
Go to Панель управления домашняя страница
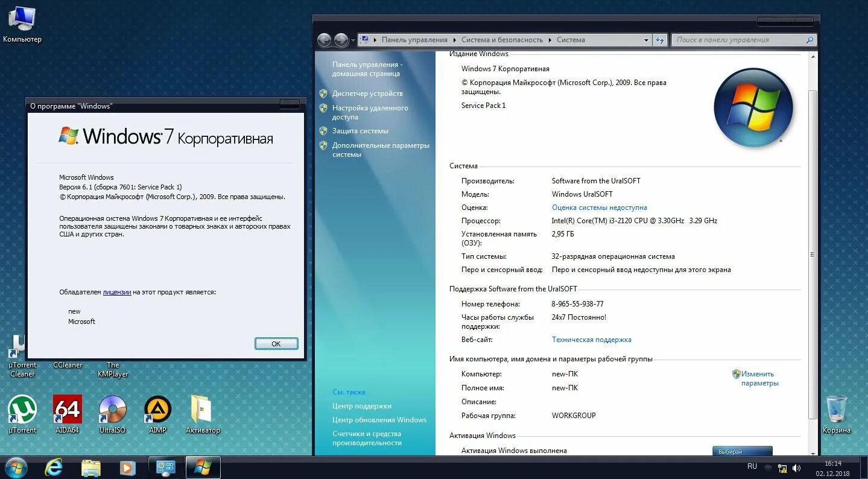(x=367, y=69)
